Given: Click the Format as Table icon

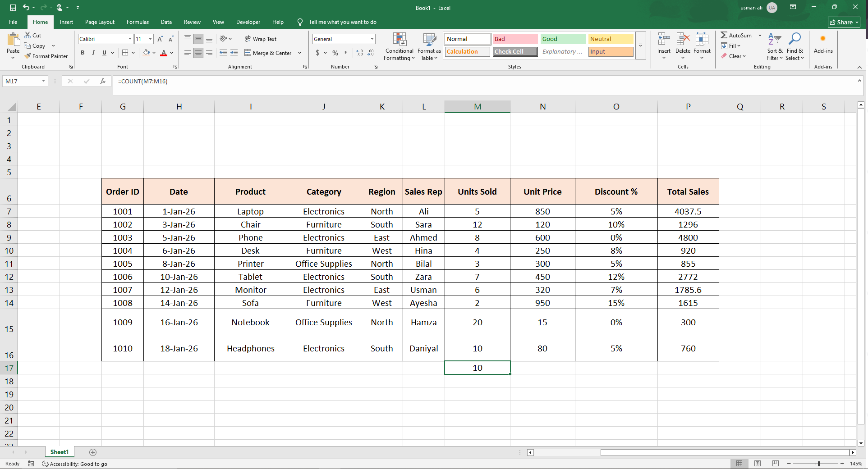Looking at the screenshot, I should pos(429,40).
